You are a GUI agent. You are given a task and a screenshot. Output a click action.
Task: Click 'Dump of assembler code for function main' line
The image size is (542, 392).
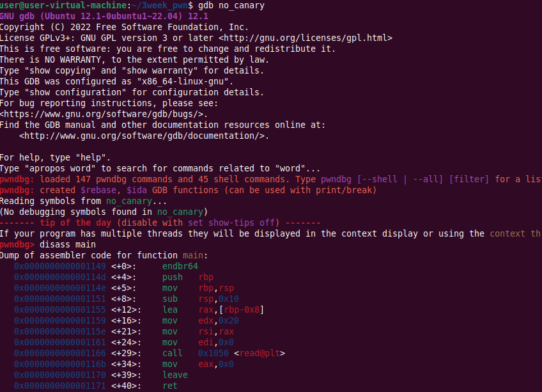104,255
